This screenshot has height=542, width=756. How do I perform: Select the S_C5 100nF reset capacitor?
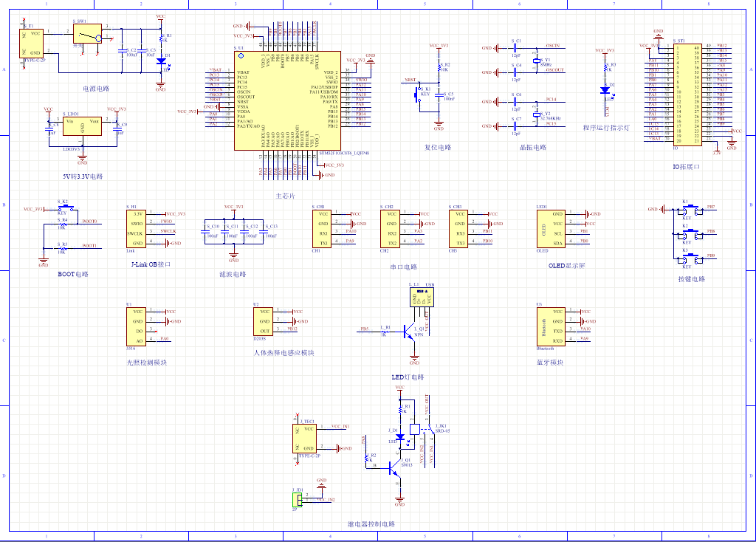[439, 96]
